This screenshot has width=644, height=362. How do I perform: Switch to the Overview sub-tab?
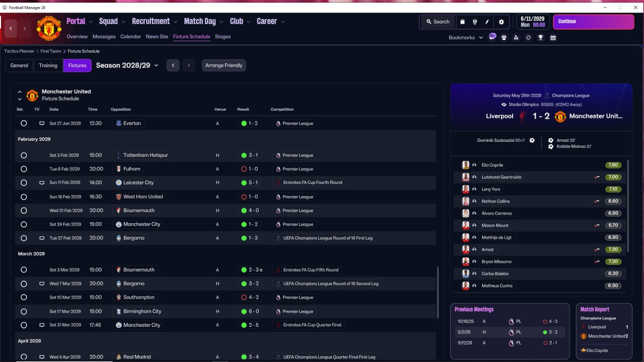coord(77,37)
